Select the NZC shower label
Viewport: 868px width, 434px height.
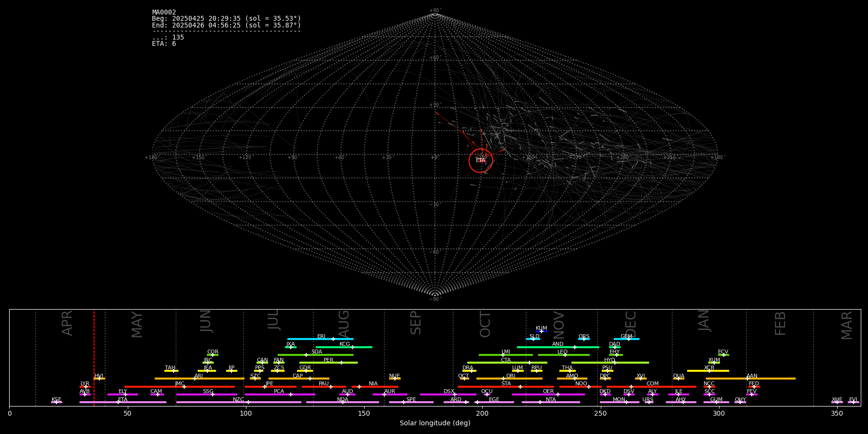point(239,400)
